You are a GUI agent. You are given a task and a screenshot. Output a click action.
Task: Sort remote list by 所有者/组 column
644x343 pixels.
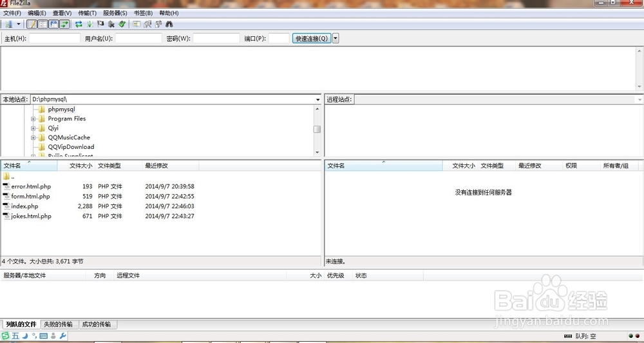pyautogui.click(x=620, y=166)
